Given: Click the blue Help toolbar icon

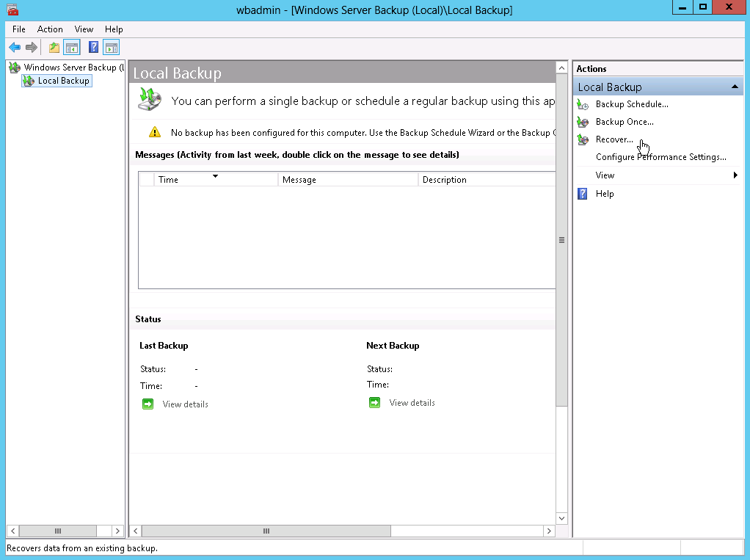Looking at the screenshot, I should coord(93,48).
